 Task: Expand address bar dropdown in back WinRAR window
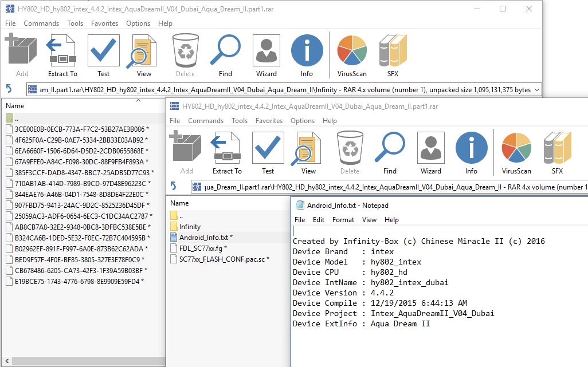pyautogui.click(x=537, y=90)
